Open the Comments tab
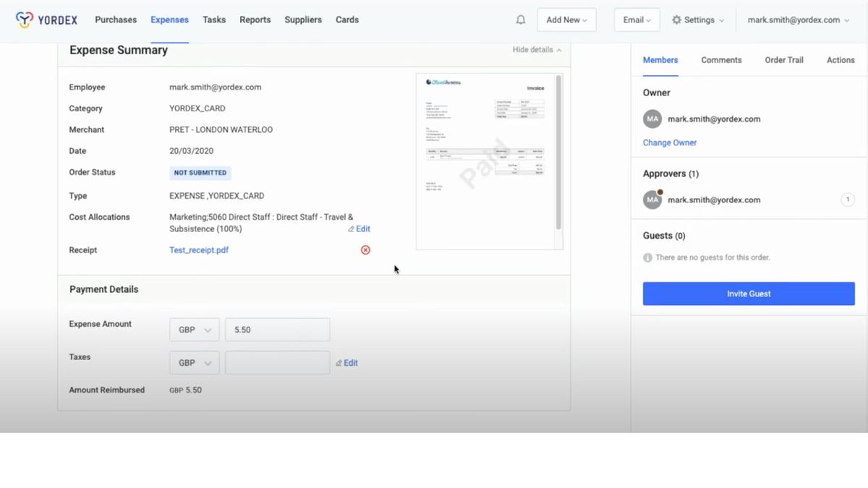 pos(721,60)
